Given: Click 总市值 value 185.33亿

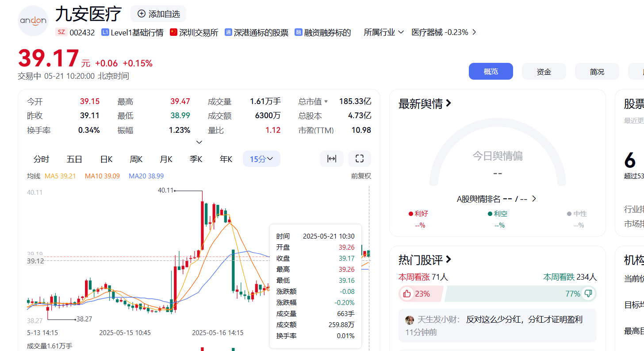Looking at the screenshot, I should coord(355,102).
